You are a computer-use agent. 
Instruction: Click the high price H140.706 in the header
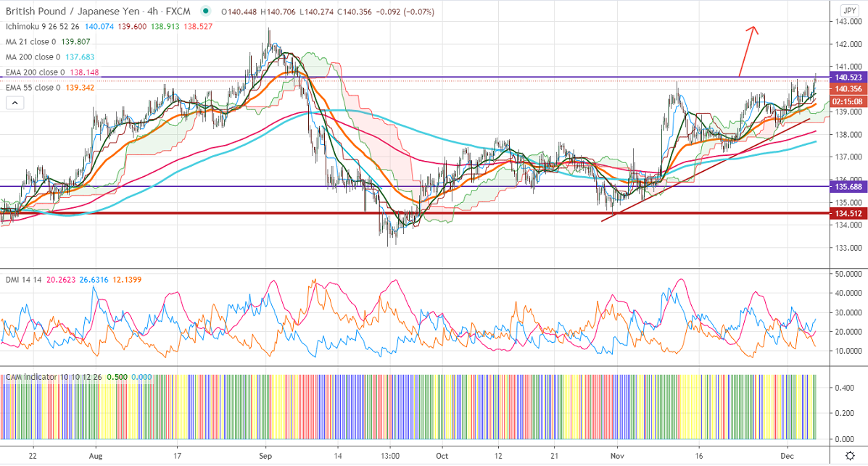click(278, 12)
